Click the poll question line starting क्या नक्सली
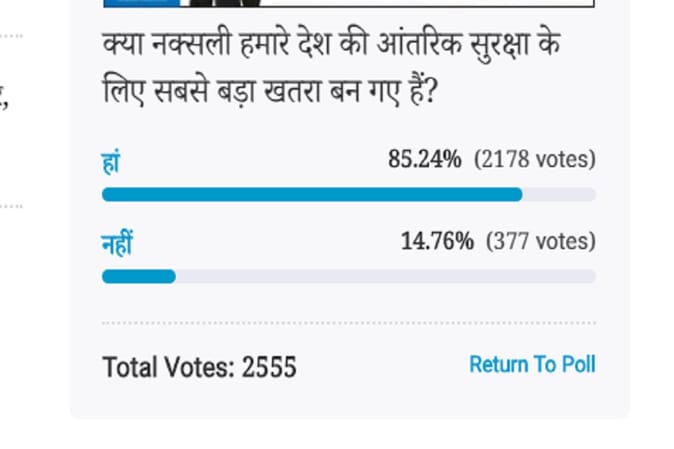674x449 pixels. 331,45
